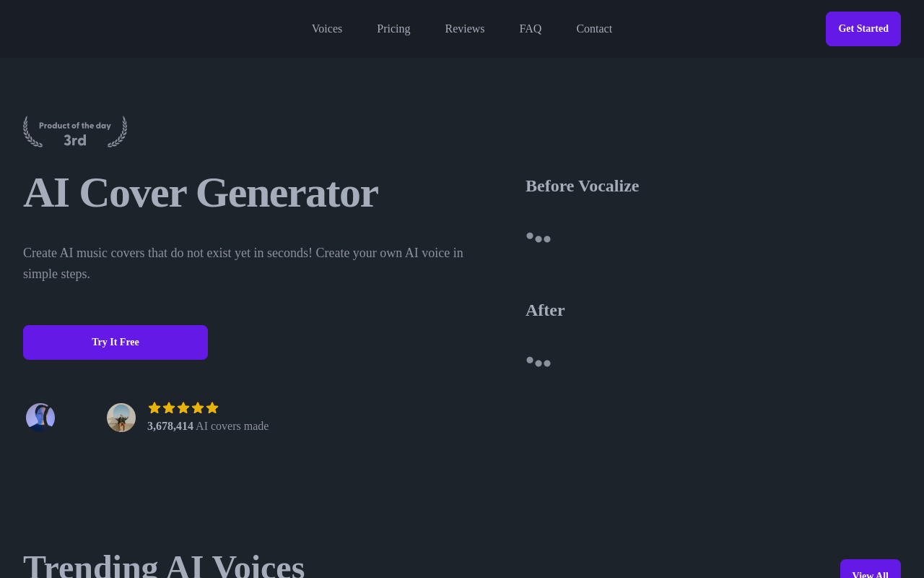Select the avatar of person sitting outdoors
Image resolution: width=924 pixels, height=578 pixels.
pos(121,418)
